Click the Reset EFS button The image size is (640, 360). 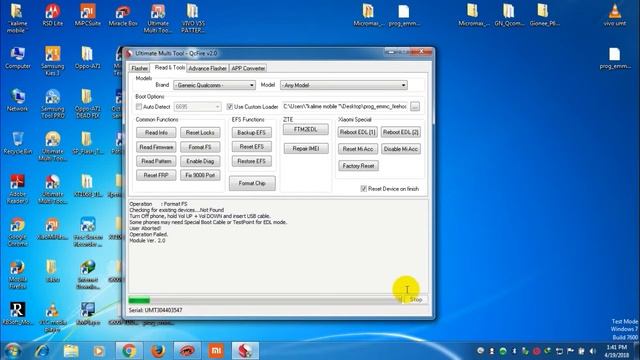click(251, 147)
